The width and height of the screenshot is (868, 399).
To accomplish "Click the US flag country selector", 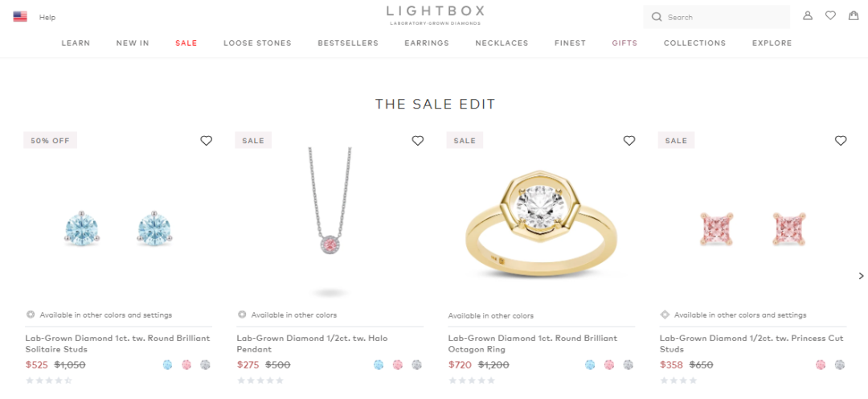I will pyautogui.click(x=20, y=17).
